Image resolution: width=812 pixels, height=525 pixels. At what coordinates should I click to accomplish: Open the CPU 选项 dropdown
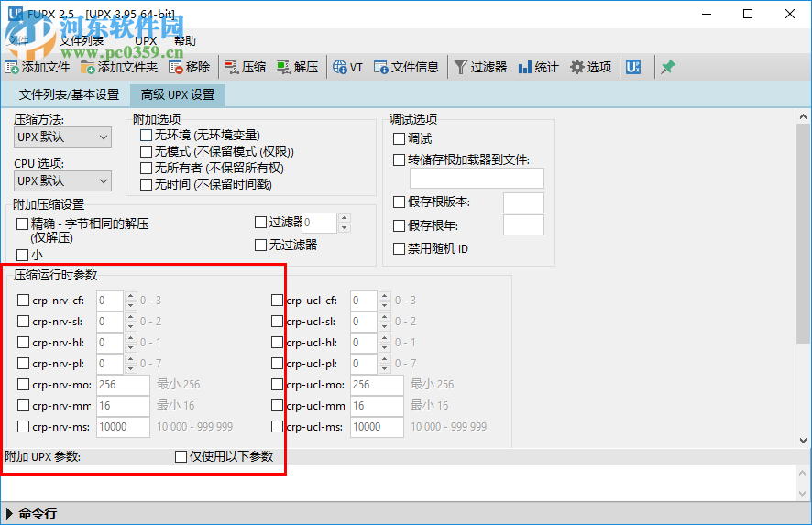[x=62, y=181]
